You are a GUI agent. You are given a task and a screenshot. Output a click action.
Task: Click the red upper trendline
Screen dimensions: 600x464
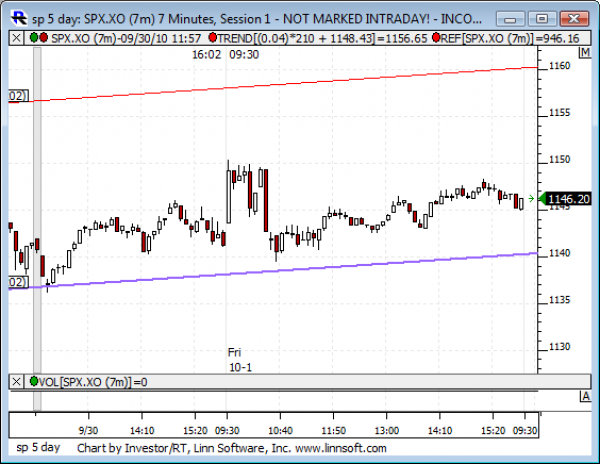(273, 84)
